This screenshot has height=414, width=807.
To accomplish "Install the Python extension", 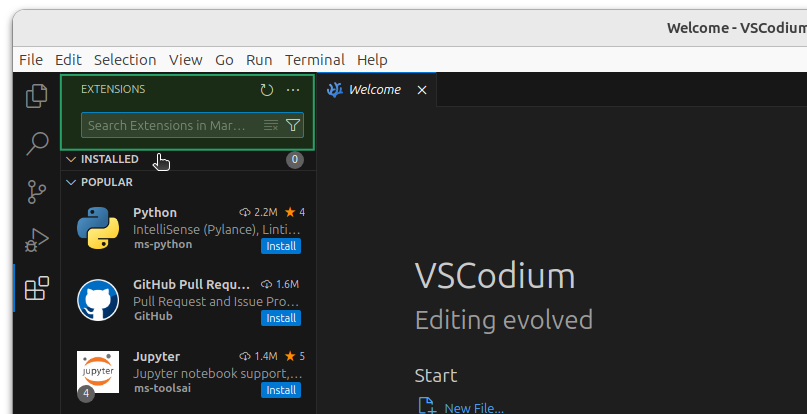I will coord(281,246).
